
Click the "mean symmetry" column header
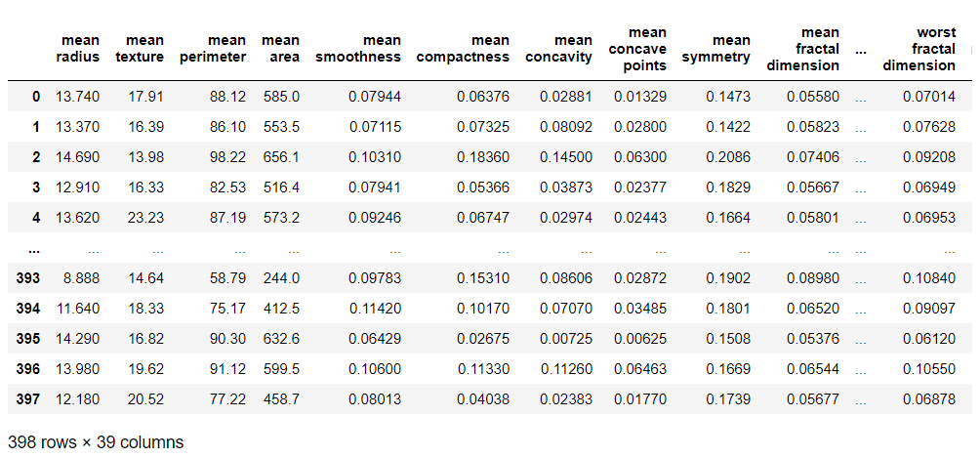point(716,49)
